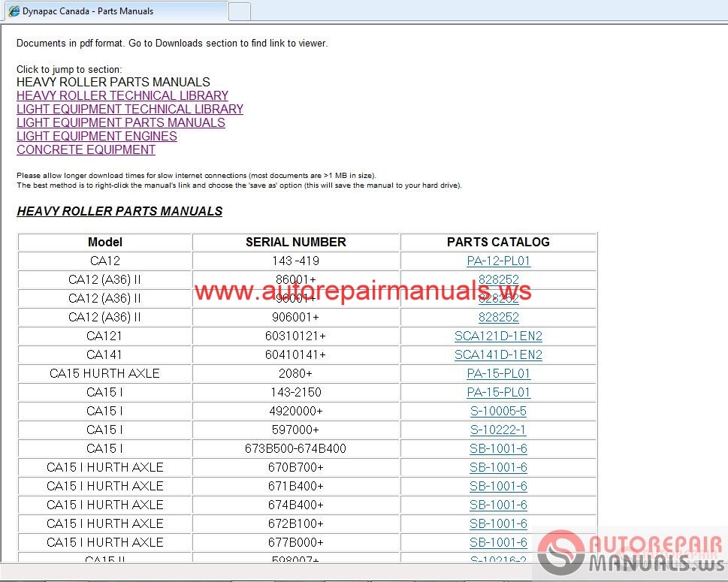Open the SCA121D-1EN2 parts catalog
Screen dimensions: 728x582
coord(498,336)
